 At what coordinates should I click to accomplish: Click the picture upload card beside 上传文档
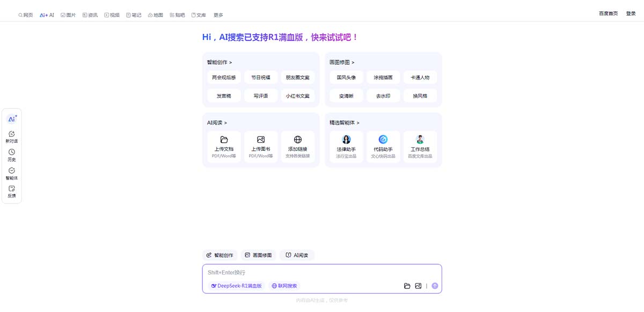[261, 147]
